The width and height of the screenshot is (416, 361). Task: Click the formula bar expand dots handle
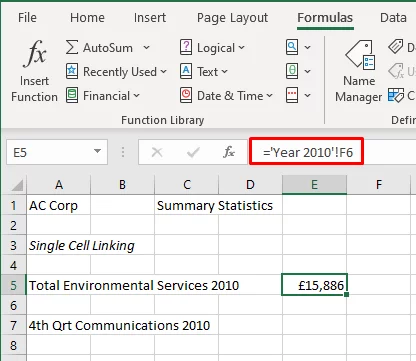coord(123,152)
